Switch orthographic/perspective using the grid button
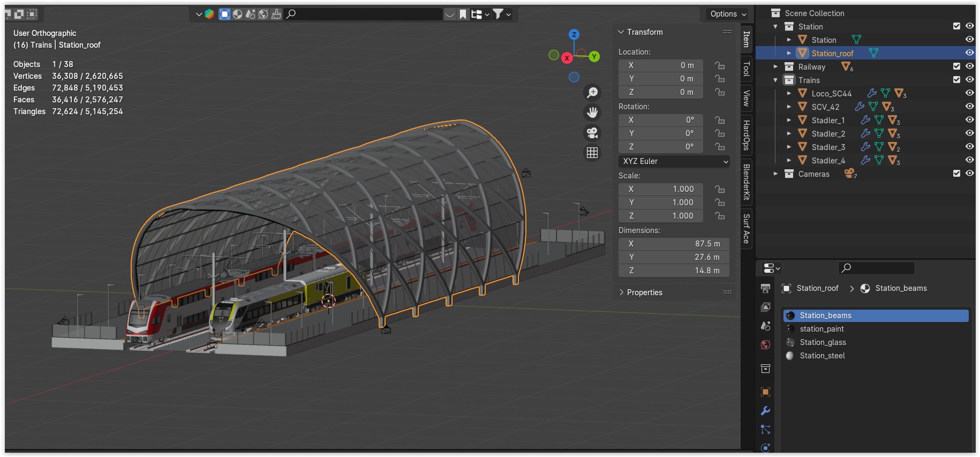This screenshot has width=980, height=457. coord(592,153)
